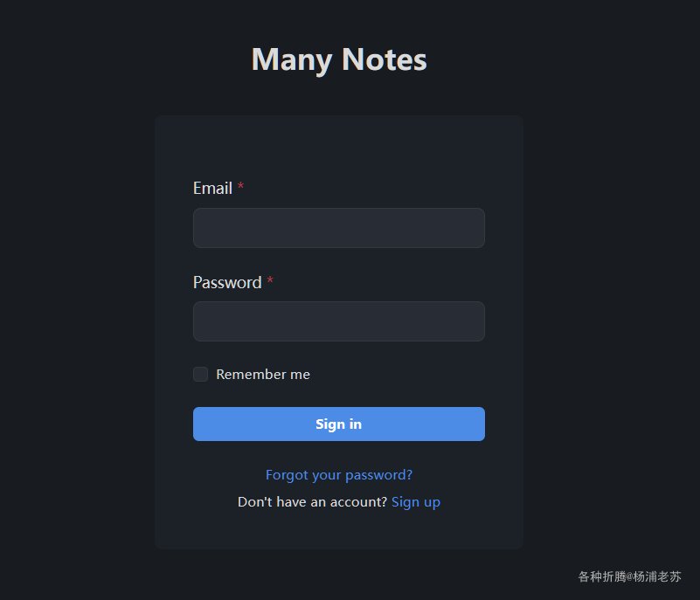
Task: Click the word Many in the title
Action: (292, 59)
